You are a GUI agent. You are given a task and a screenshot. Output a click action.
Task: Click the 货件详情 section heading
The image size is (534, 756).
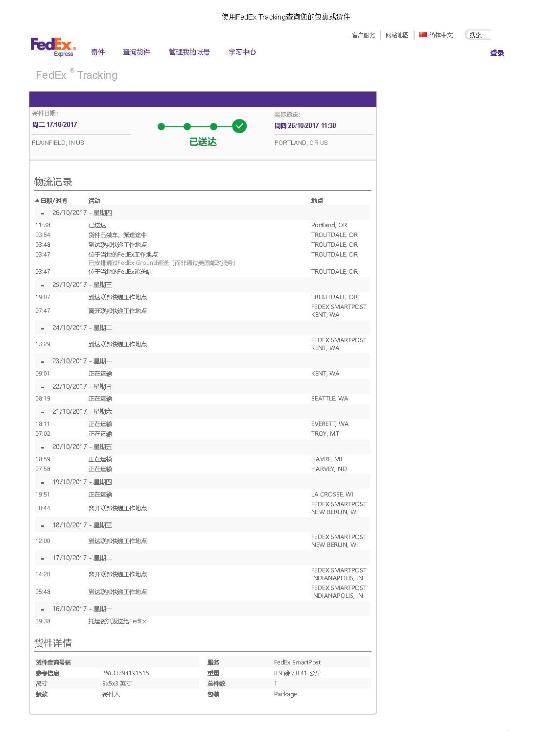tap(53, 643)
